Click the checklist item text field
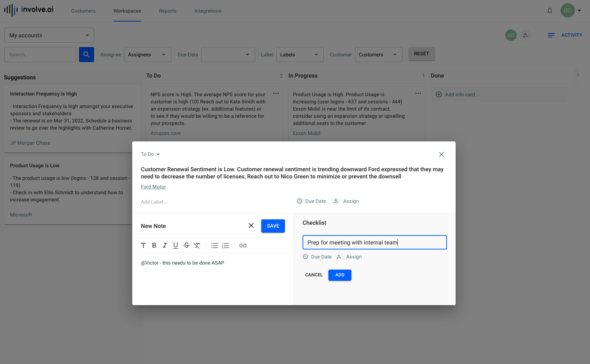Viewport: 590px width, 364px height. (x=375, y=242)
